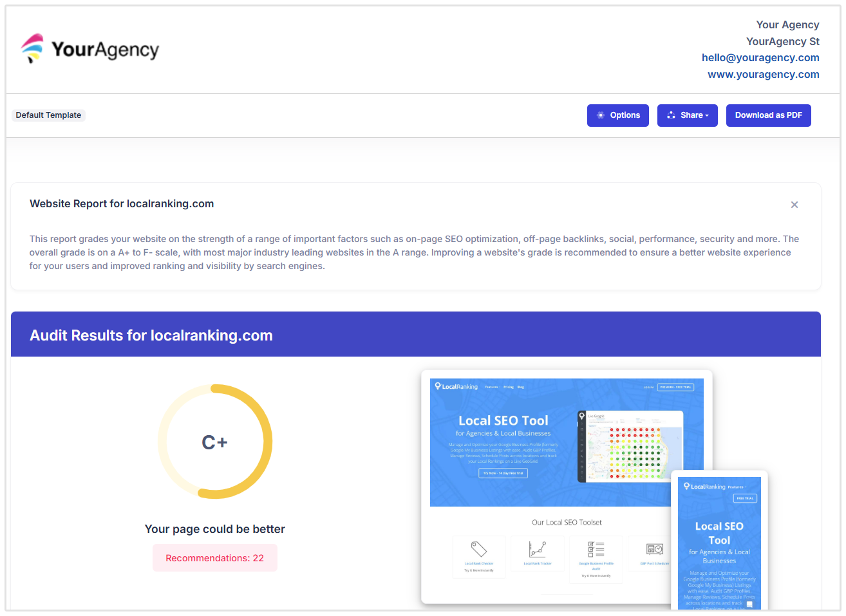Click the YourAgency logo

pos(89,48)
